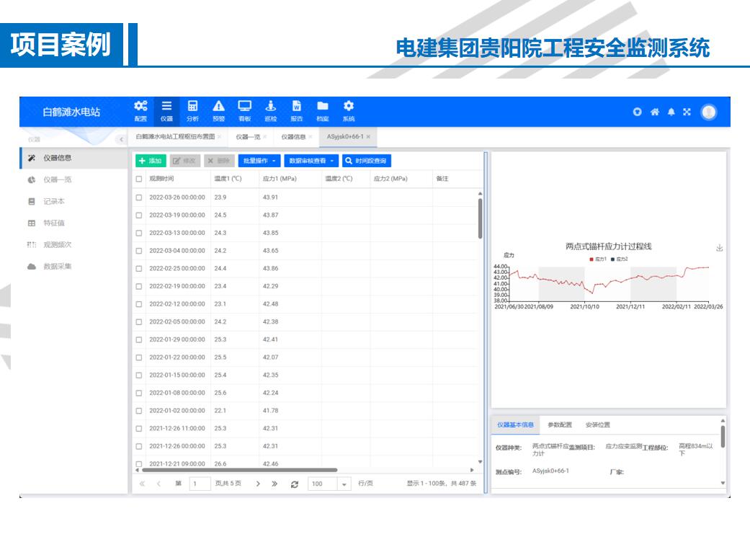The width and height of the screenshot is (750, 560).
Task: Go to home via the house icon
Action: pyautogui.click(x=654, y=112)
